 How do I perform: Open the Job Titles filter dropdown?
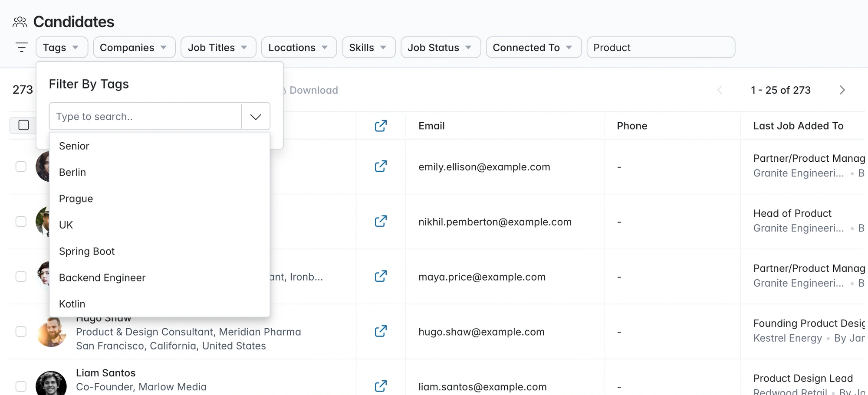click(x=218, y=47)
